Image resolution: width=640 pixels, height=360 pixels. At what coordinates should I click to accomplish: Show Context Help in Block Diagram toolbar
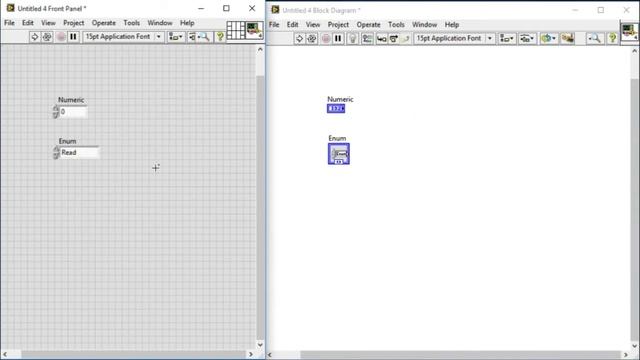612,39
